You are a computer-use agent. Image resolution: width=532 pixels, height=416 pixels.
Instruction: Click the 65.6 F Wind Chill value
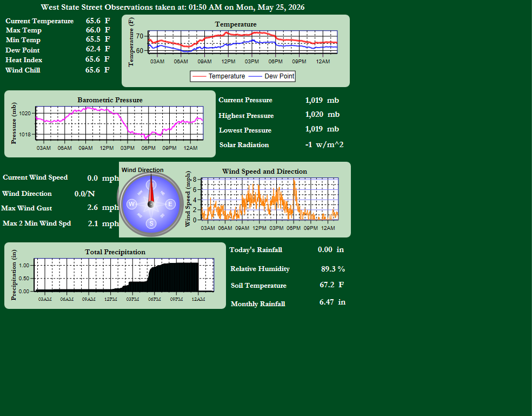(97, 70)
